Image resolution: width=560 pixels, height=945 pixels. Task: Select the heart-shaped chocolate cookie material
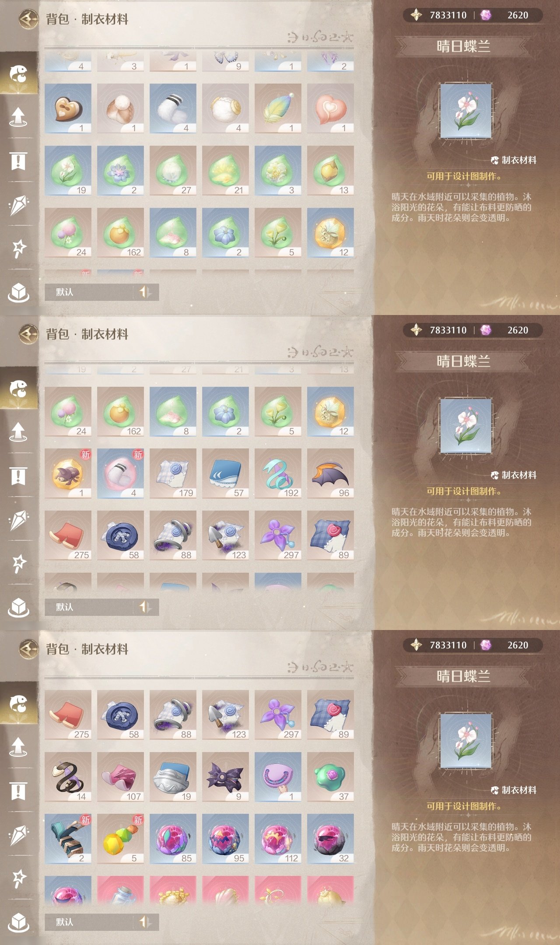pos(68,108)
